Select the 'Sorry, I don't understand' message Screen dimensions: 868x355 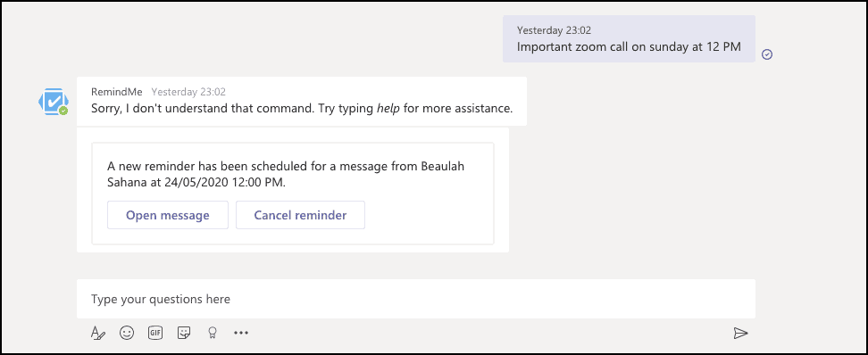tap(302, 109)
